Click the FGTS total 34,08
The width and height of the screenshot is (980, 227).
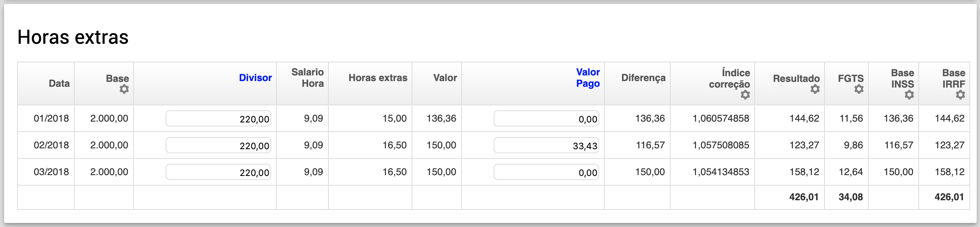850,197
